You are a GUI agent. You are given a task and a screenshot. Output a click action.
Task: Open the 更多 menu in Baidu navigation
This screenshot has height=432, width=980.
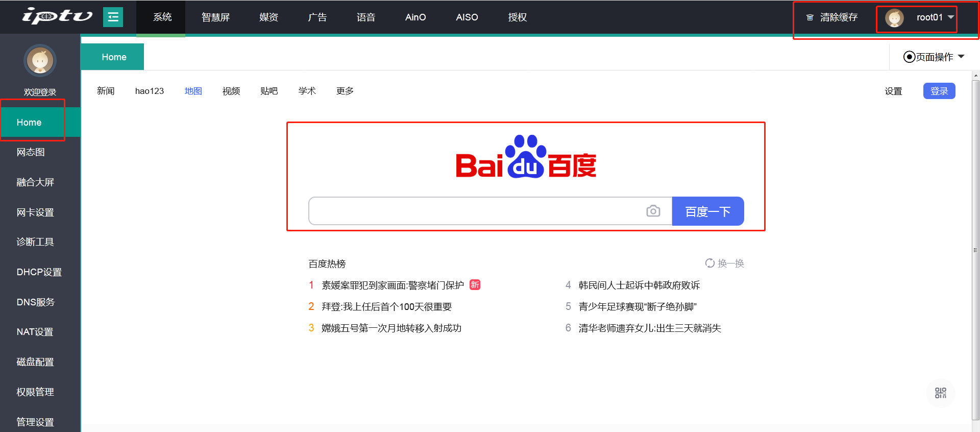pos(345,91)
